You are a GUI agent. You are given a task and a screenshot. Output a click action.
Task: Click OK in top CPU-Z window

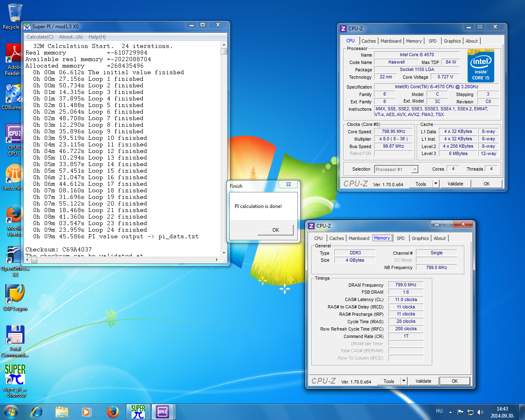[486, 184]
